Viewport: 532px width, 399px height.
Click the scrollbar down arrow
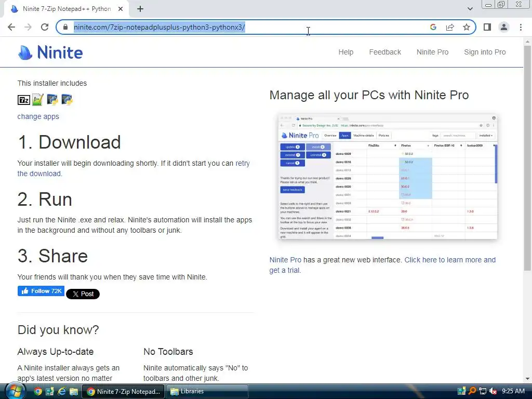click(527, 379)
